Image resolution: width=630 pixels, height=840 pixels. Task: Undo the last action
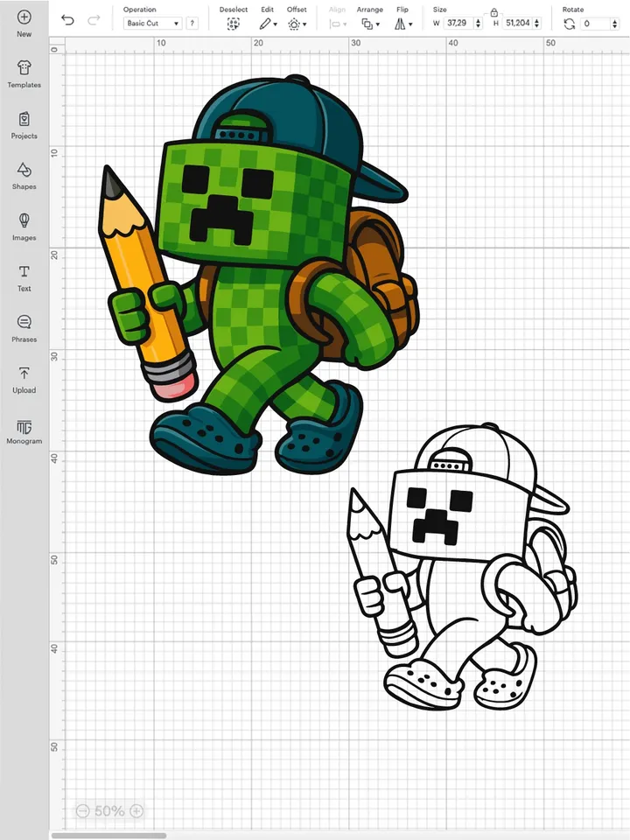pyautogui.click(x=67, y=20)
